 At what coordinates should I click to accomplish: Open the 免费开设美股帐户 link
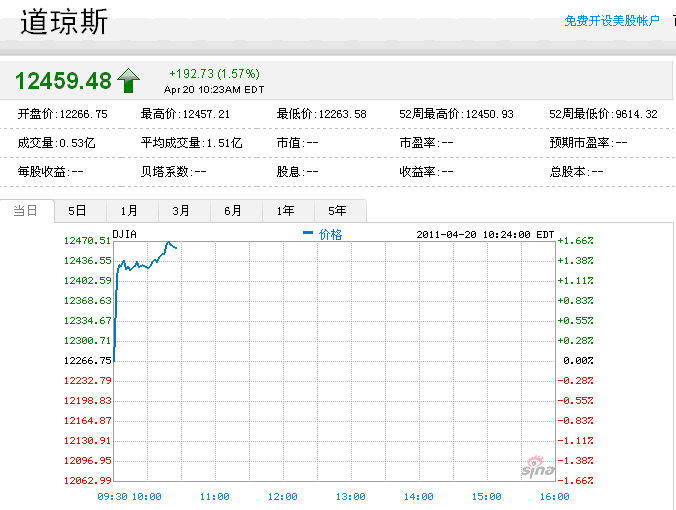[x=612, y=20]
